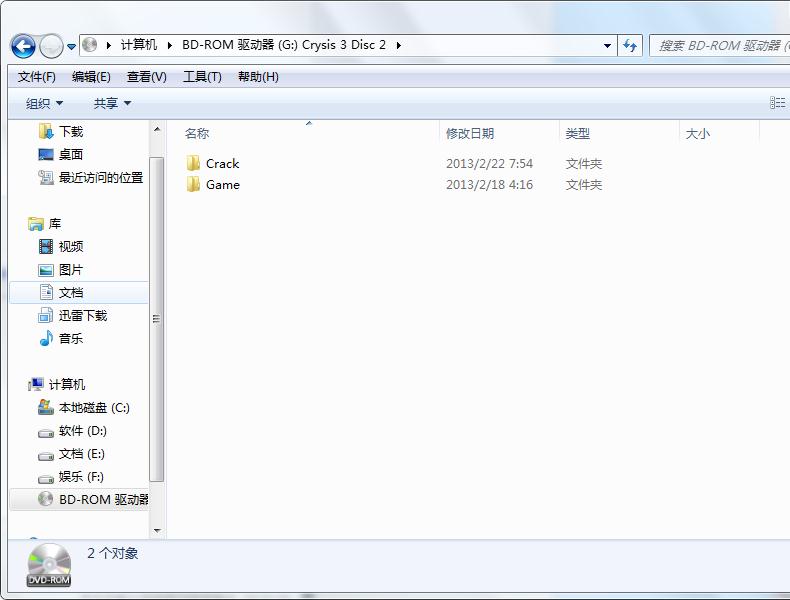Viewport: 790px width, 600px height.
Task: Click the DVD-ROM disc icon in the details pane
Action: click(49, 565)
